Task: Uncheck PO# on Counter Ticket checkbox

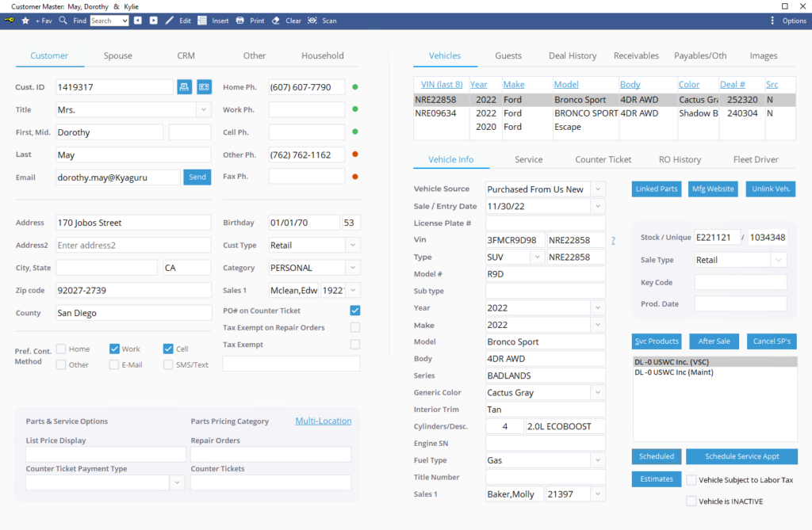Action: click(354, 311)
